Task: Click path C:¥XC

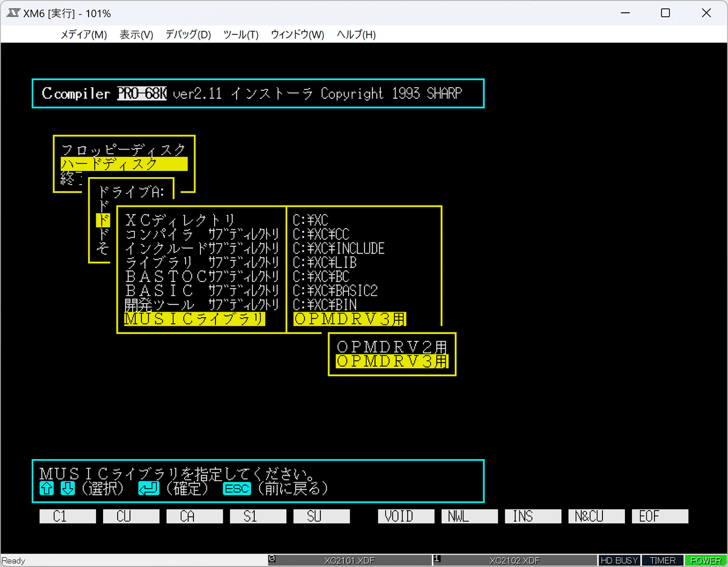Action: coord(310,220)
